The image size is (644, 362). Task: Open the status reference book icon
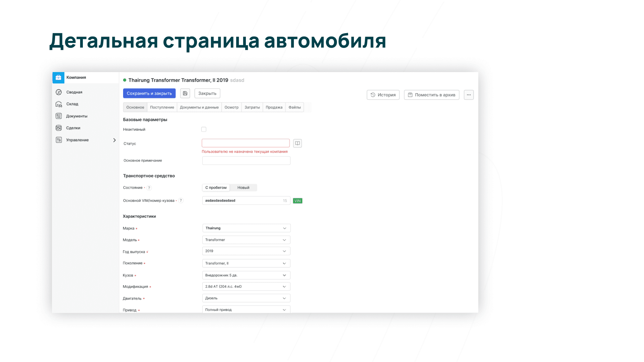pyautogui.click(x=298, y=143)
